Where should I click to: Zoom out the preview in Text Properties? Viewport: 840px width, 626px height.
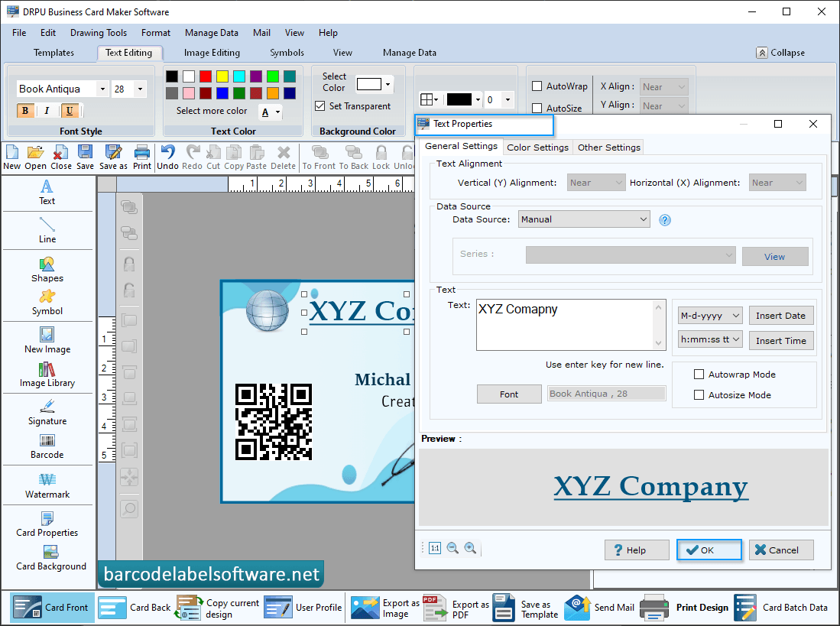pos(452,548)
